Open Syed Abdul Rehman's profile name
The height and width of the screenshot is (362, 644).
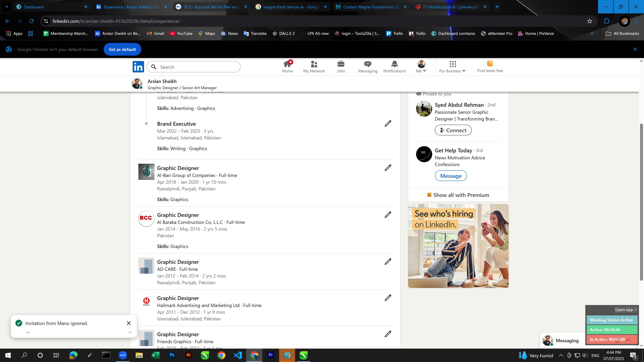[459, 105]
